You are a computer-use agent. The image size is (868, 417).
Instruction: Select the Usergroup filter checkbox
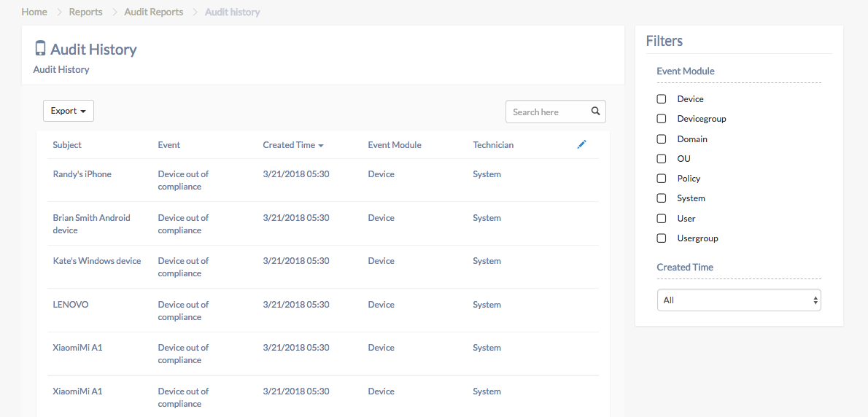point(661,238)
